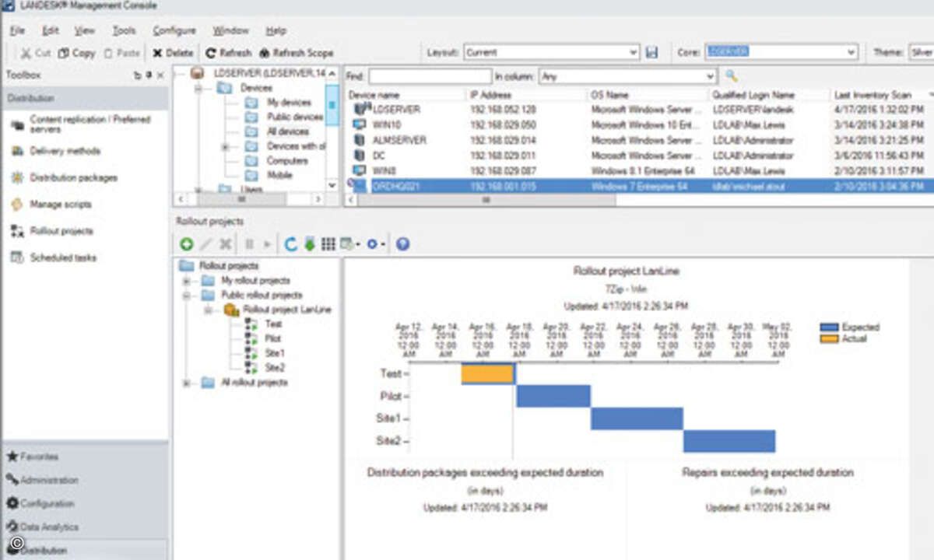Expand the All rollout projects folder
934x560 pixels.
point(187,383)
